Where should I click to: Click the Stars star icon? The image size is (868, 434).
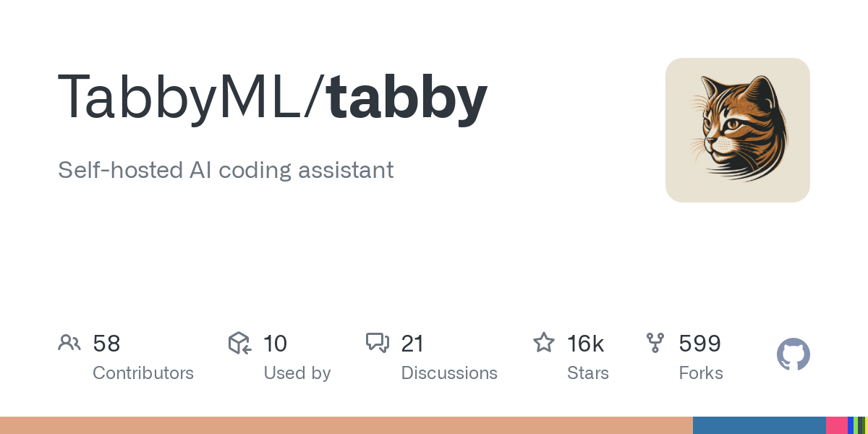544,342
